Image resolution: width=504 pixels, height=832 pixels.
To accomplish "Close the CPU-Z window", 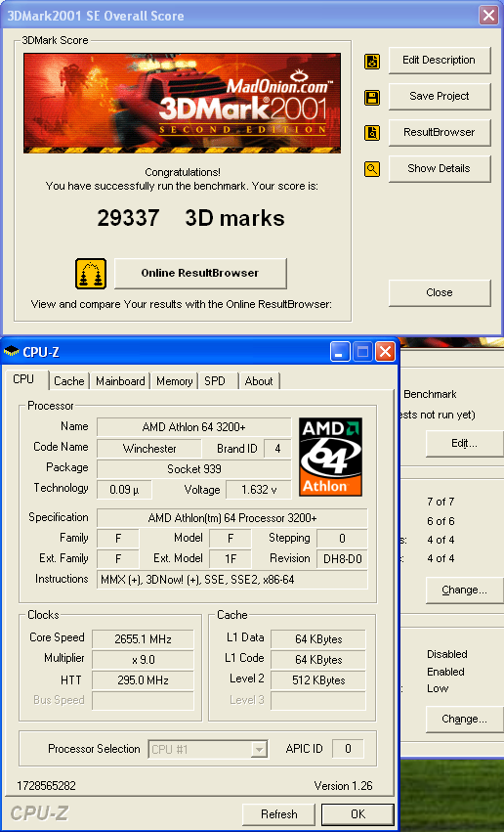I will [385, 352].
